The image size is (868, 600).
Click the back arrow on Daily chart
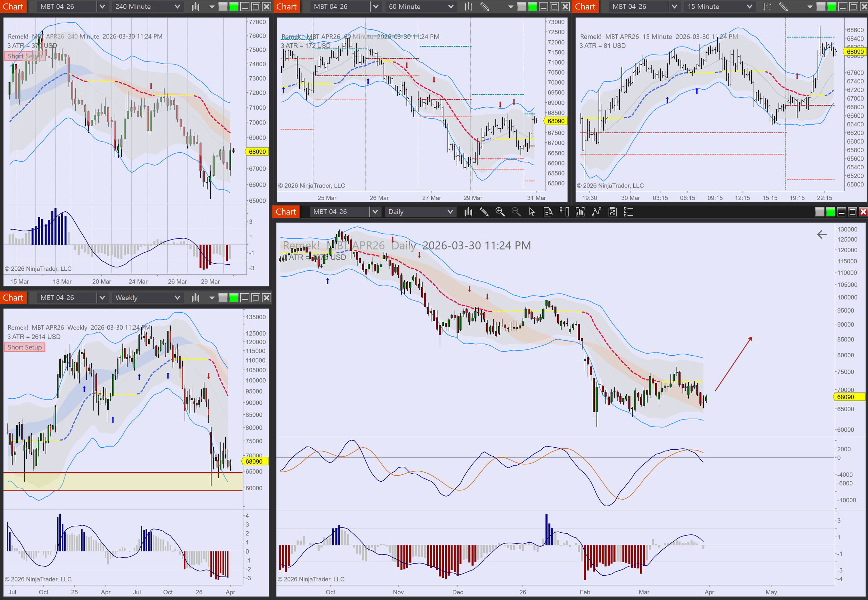tap(822, 235)
